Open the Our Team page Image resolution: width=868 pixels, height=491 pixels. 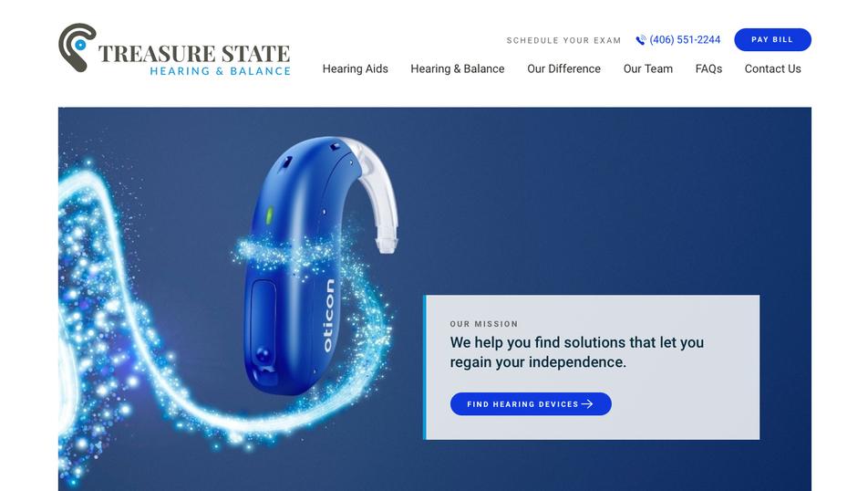pos(647,68)
